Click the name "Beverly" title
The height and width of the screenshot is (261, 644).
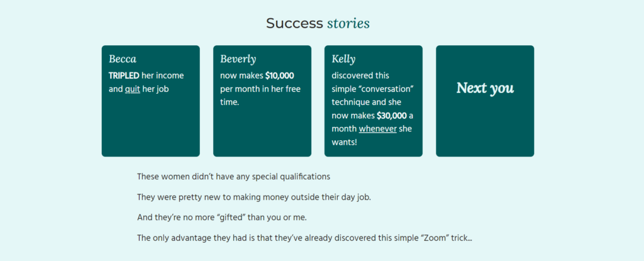238,59
